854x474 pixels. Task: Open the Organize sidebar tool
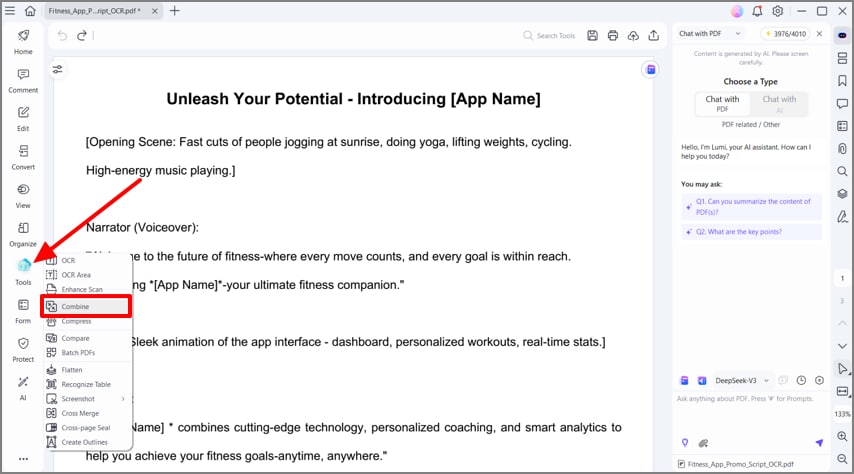click(23, 233)
